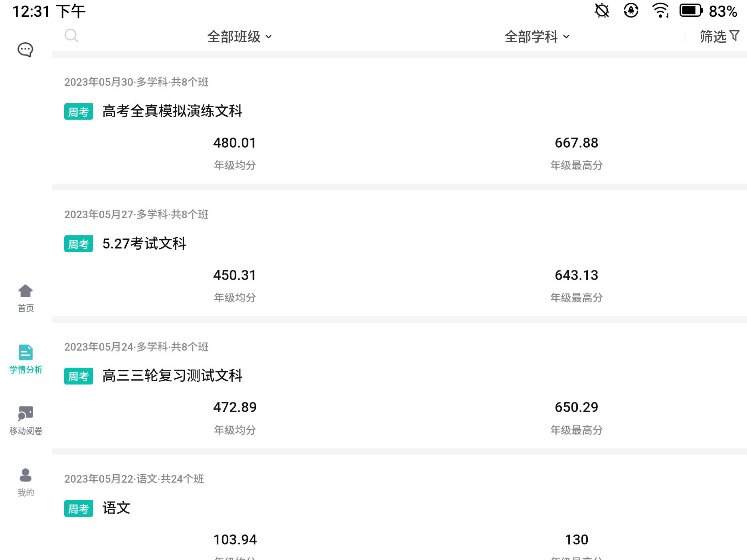Open the 筛选 filter dropdown options
Screen dimensions: 747x560
[x=718, y=36]
